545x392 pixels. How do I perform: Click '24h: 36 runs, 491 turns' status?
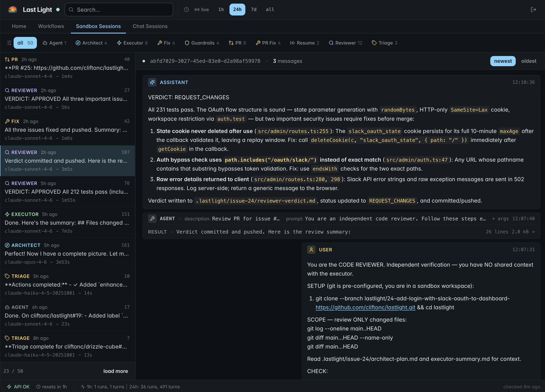155,386
